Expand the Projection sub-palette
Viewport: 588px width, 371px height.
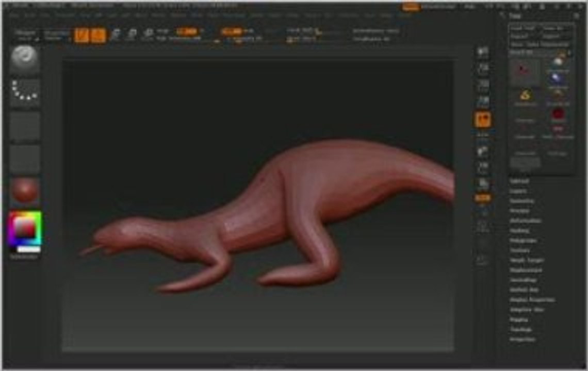tap(522, 340)
